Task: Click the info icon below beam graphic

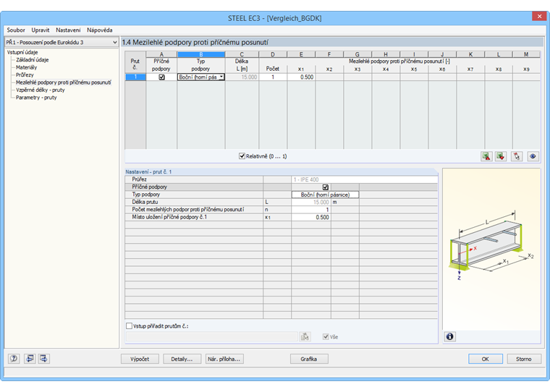Action: pyautogui.click(x=449, y=336)
